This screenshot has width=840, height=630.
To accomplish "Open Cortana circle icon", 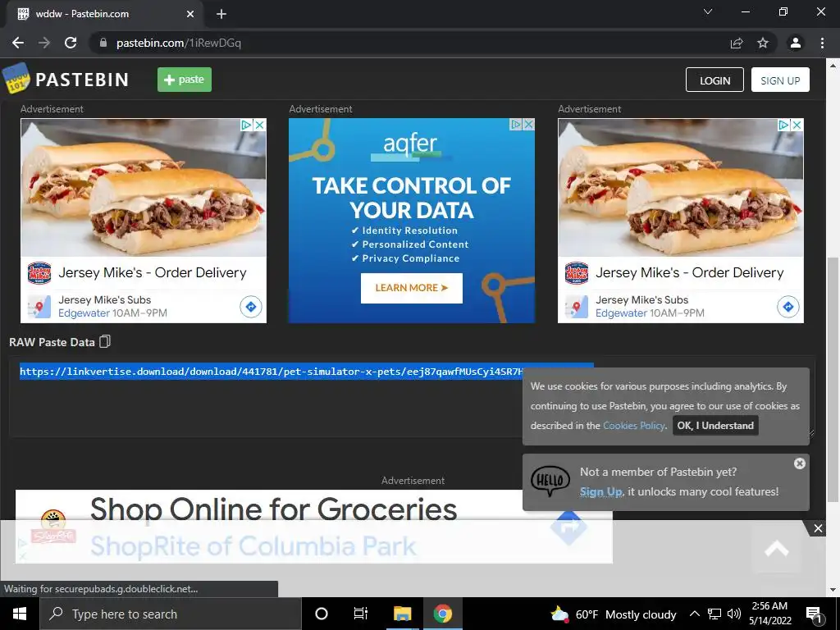I will click(321, 614).
